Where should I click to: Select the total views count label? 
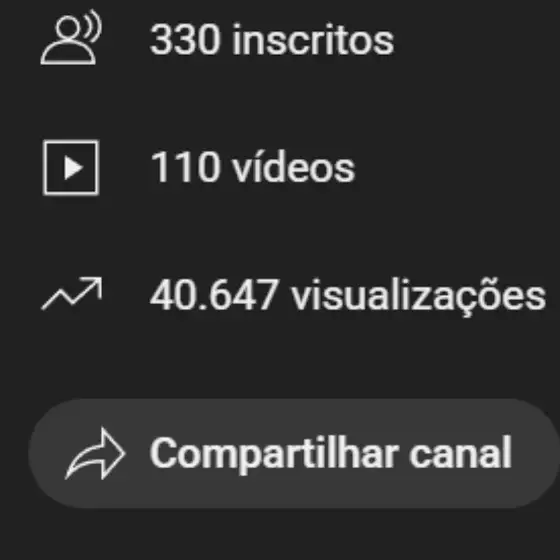[x=348, y=297]
